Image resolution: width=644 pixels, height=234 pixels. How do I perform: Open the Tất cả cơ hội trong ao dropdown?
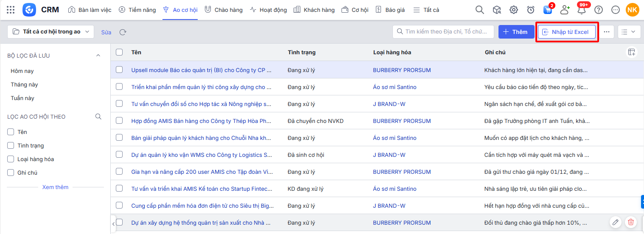tap(50, 32)
